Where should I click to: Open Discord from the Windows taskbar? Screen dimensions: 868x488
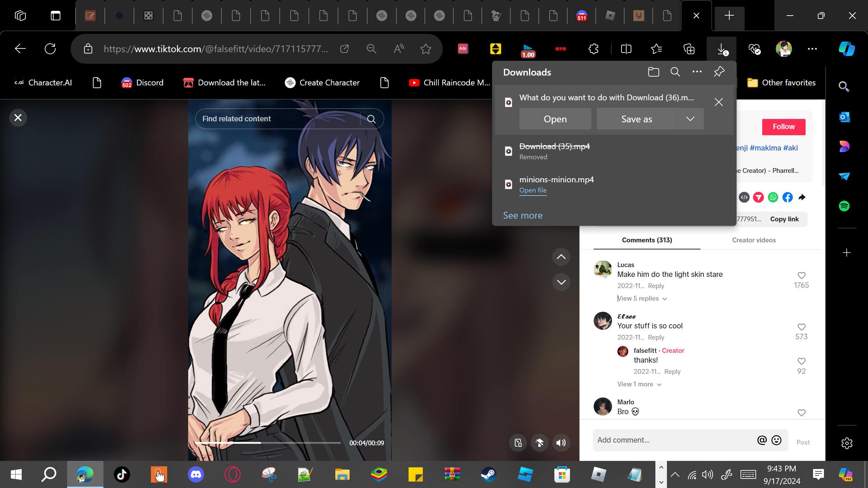[196, 474]
